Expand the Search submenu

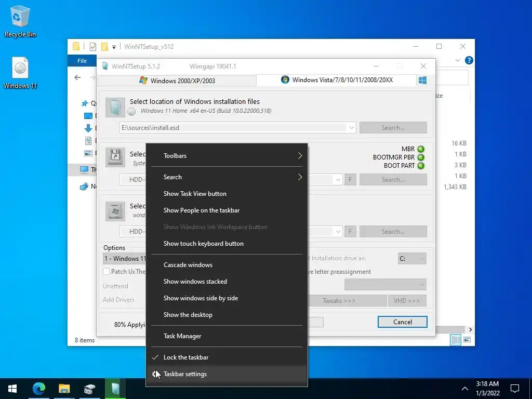(x=227, y=177)
